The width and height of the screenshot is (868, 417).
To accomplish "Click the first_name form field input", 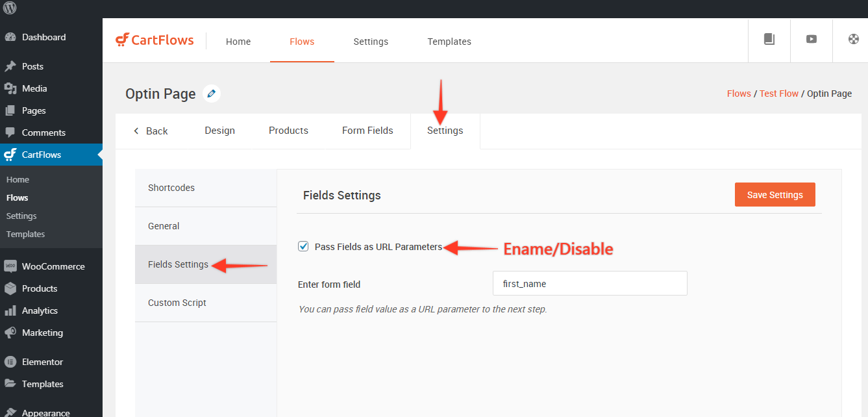I will (x=589, y=283).
